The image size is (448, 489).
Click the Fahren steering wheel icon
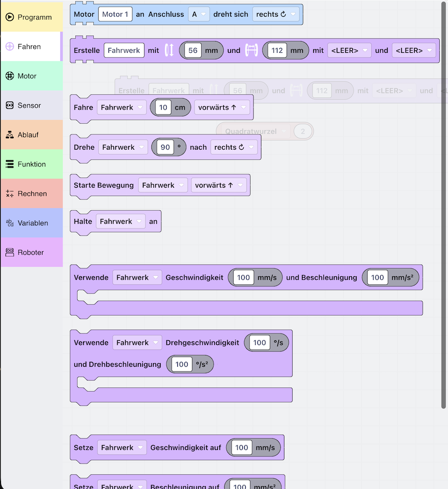point(10,46)
